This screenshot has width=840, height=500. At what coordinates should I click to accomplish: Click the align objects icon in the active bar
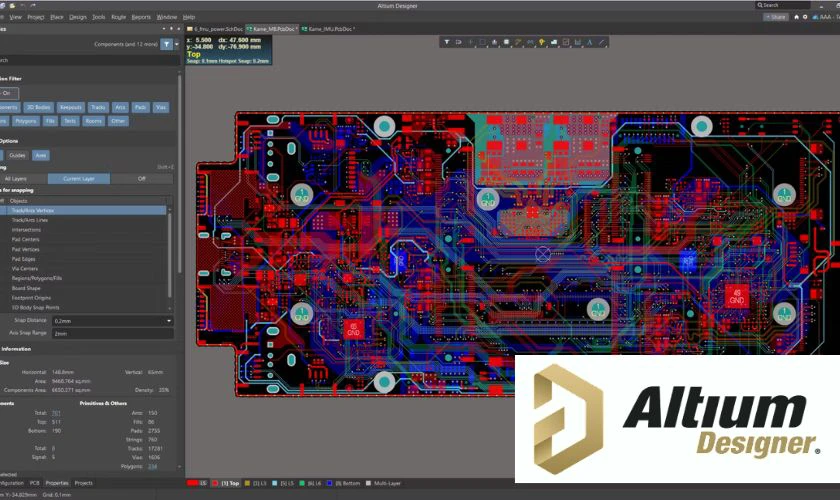tap(494, 42)
